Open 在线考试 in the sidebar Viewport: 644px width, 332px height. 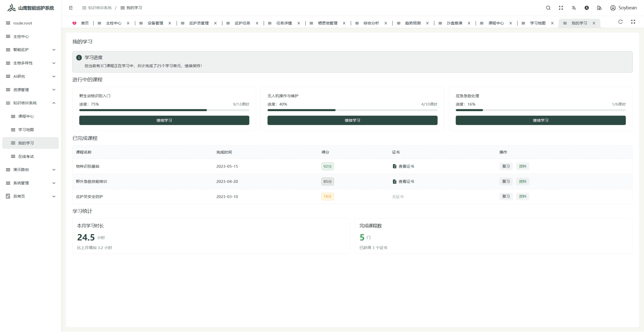26,156
